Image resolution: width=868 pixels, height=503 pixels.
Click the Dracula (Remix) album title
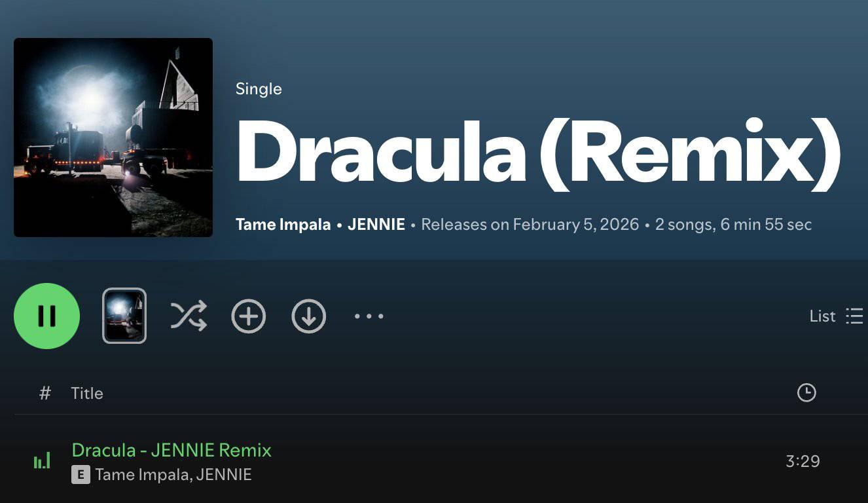point(537,153)
